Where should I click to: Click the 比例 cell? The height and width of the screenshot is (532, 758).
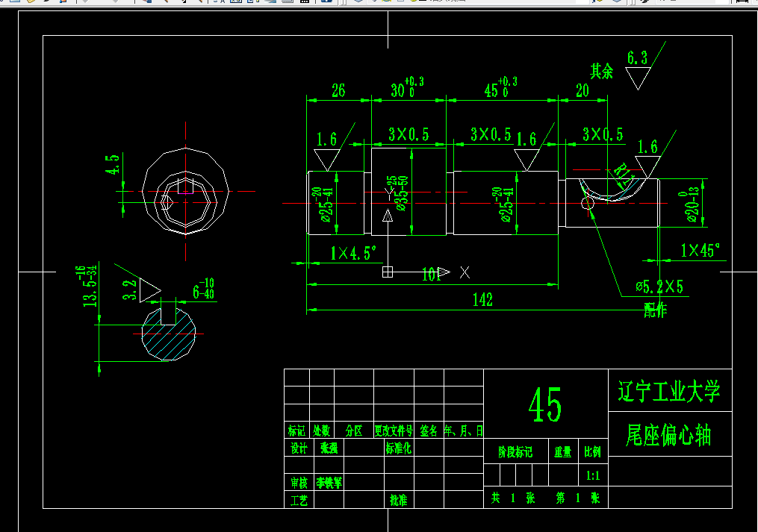click(593, 451)
